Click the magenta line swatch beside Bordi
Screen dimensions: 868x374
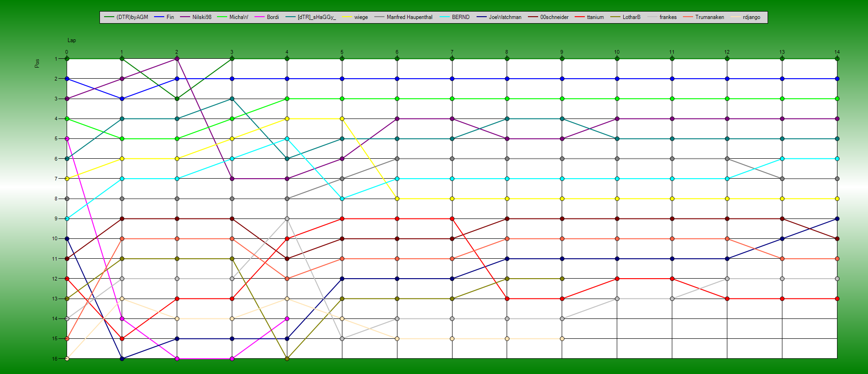pyautogui.click(x=259, y=17)
